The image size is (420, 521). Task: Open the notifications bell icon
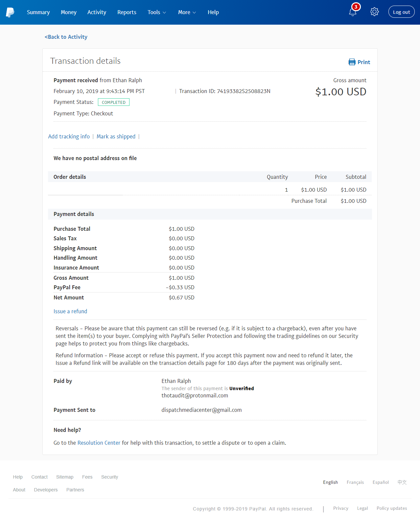click(x=353, y=12)
